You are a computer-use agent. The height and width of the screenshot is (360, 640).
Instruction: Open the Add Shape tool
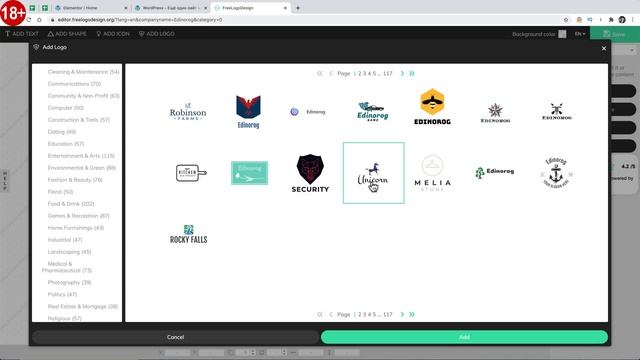67,34
